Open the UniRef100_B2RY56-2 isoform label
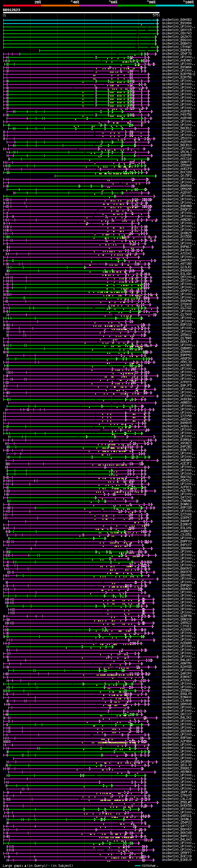 [179, 74]
